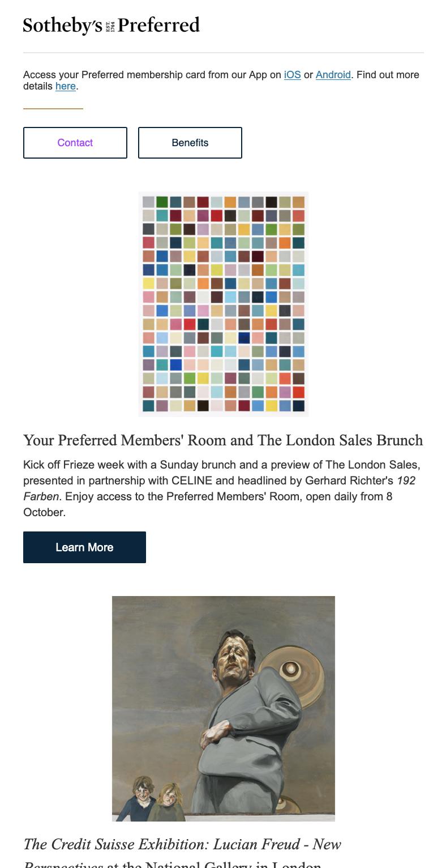446x868 pixels.
Task: Click the dark green square in the painting's top row
Action: tap(162, 202)
